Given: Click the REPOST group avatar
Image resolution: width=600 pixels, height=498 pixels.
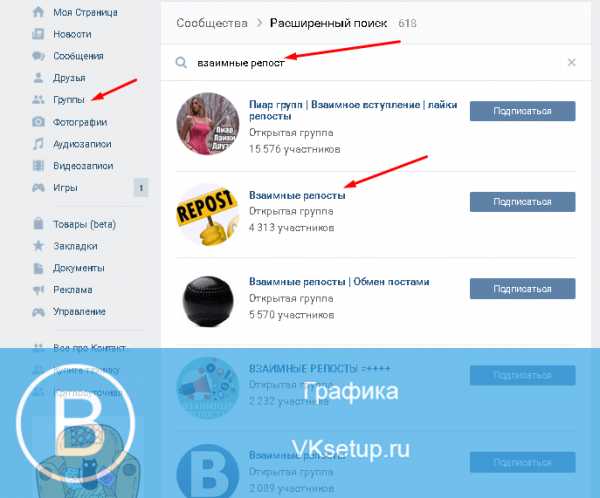Looking at the screenshot, I should click(208, 214).
